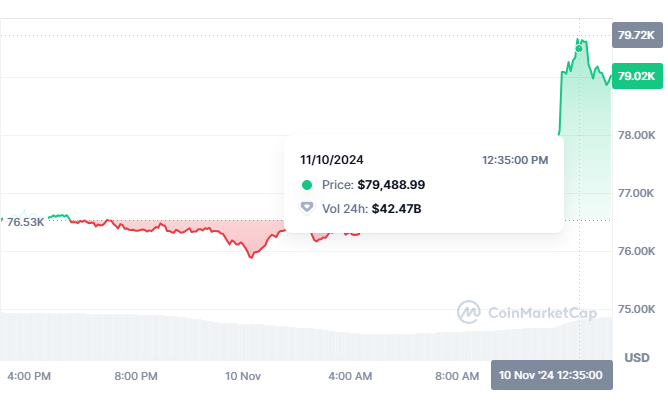Viewport: 668px width, 406px height.
Task: Click the 10 Nov date axis label
Action: 243,376
